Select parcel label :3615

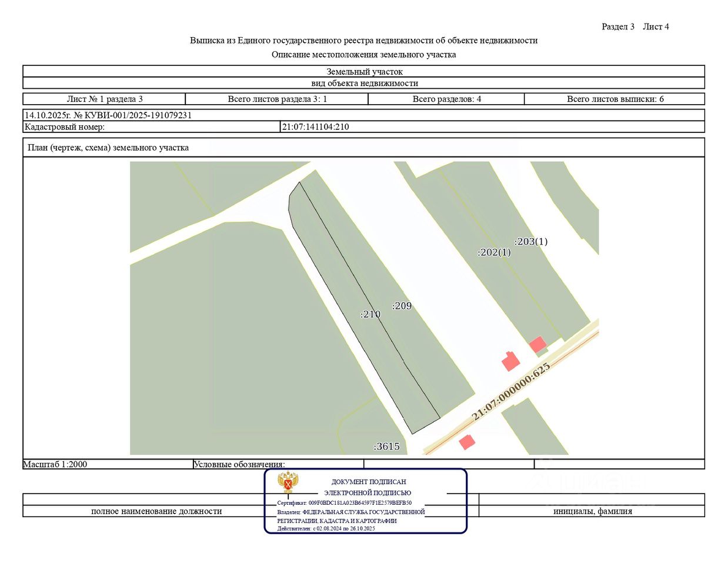387,447
